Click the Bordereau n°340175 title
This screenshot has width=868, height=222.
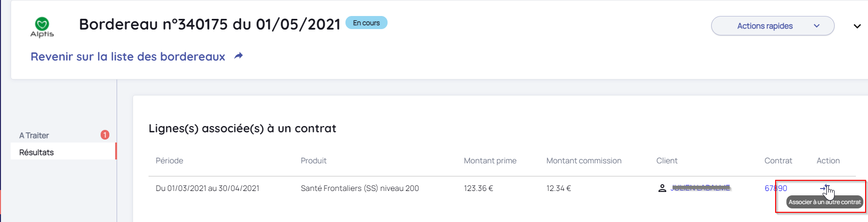tap(210, 24)
